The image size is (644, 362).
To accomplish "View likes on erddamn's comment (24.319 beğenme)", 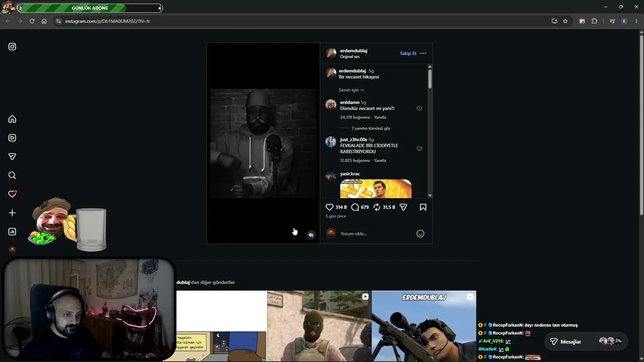I will 355,117.
